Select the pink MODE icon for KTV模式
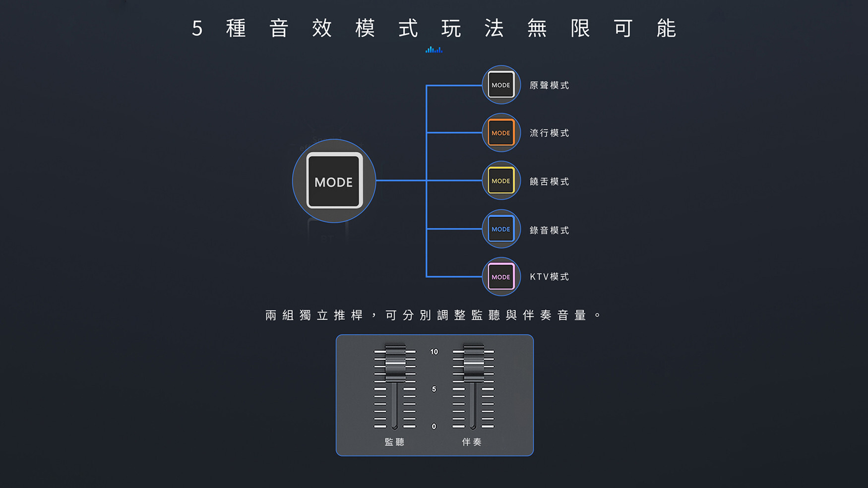The height and width of the screenshot is (488, 868). [500, 277]
